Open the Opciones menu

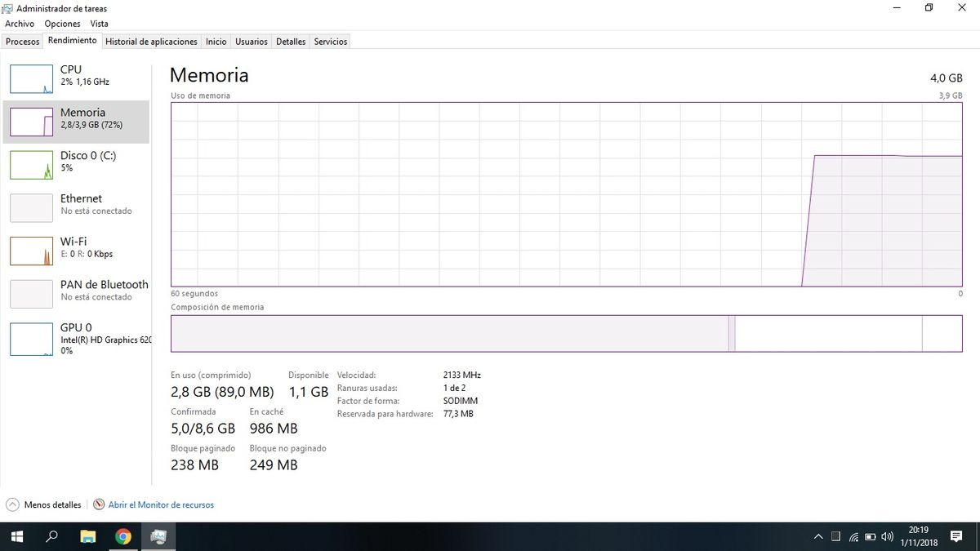click(x=62, y=24)
